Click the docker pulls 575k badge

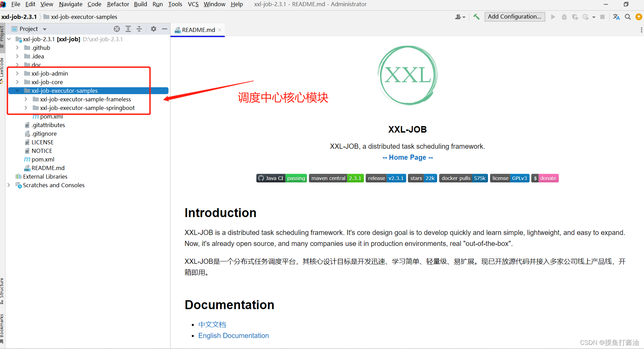click(464, 178)
